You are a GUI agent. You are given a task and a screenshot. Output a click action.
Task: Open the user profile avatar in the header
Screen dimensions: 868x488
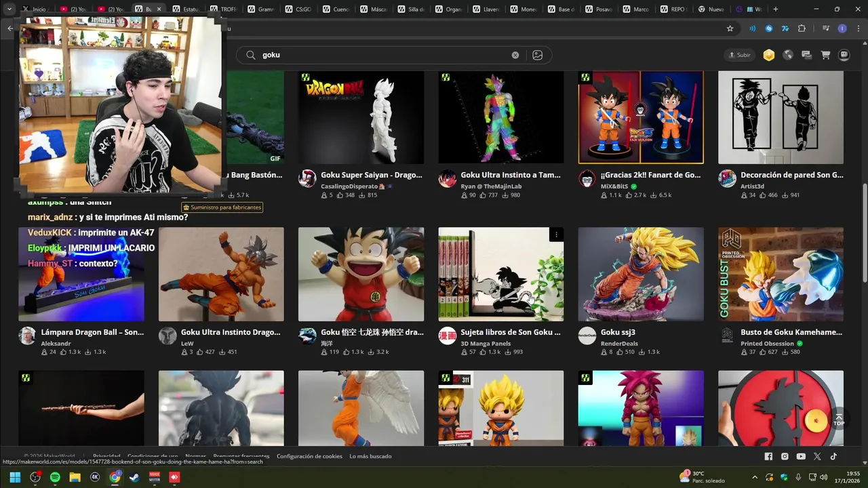(844, 55)
